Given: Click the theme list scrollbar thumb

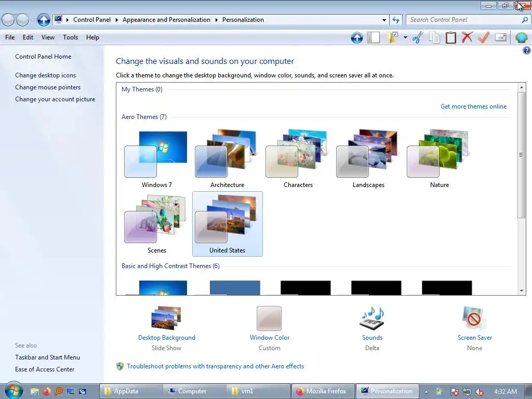Looking at the screenshot, I should point(522,155).
